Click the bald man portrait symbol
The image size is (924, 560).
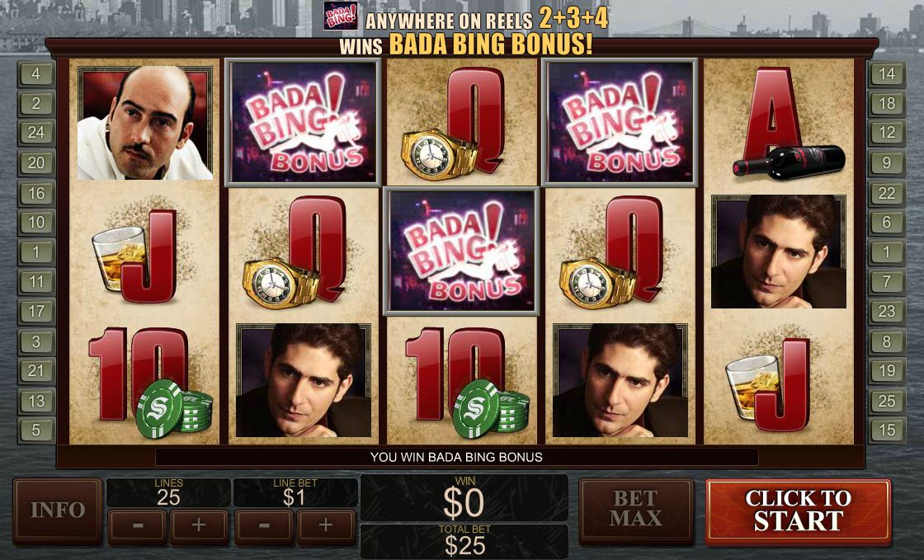[x=145, y=123]
